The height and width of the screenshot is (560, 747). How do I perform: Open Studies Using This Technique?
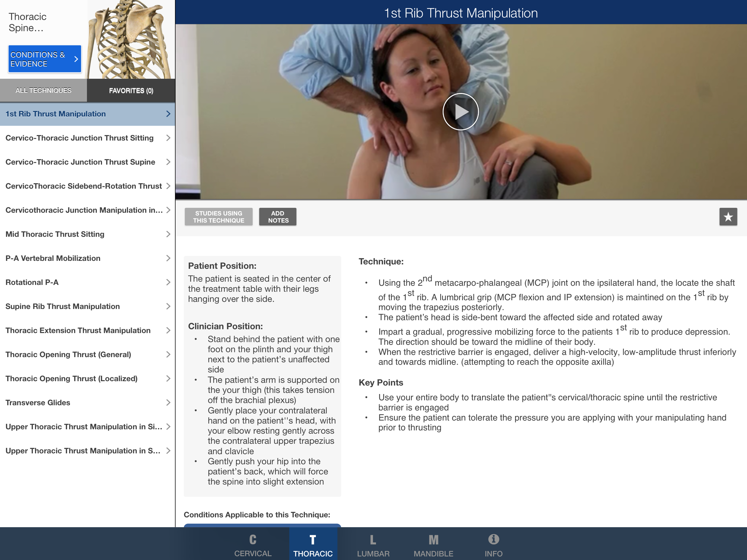tap(218, 217)
